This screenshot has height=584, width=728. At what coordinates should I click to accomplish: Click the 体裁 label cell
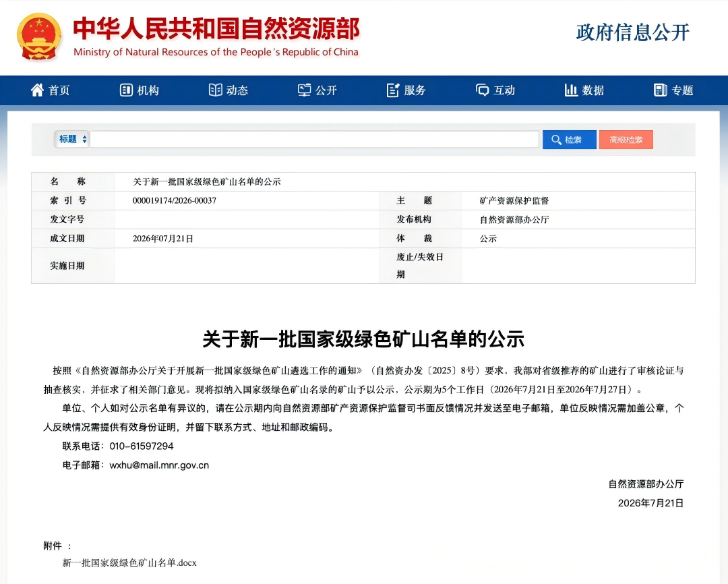pyautogui.click(x=420, y=238)
